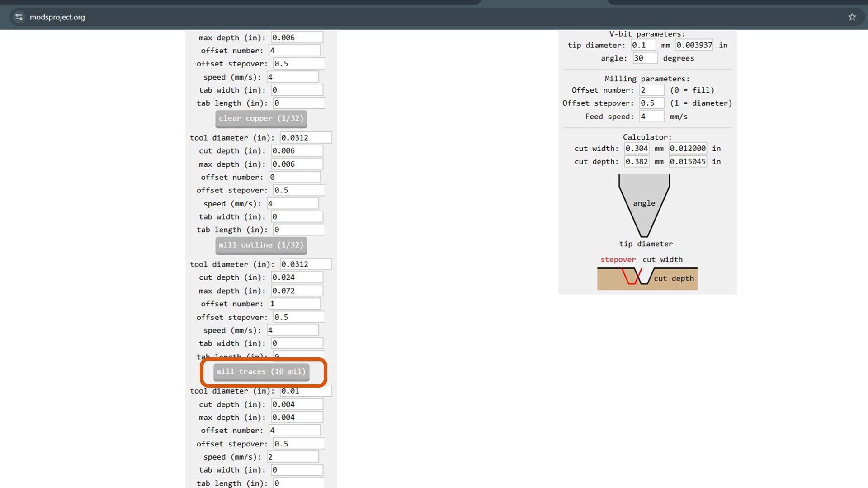Viewport: 868px width, 488px height.
Task: Click tab width field above clear copper button
Action: click(x=297, y=90)
